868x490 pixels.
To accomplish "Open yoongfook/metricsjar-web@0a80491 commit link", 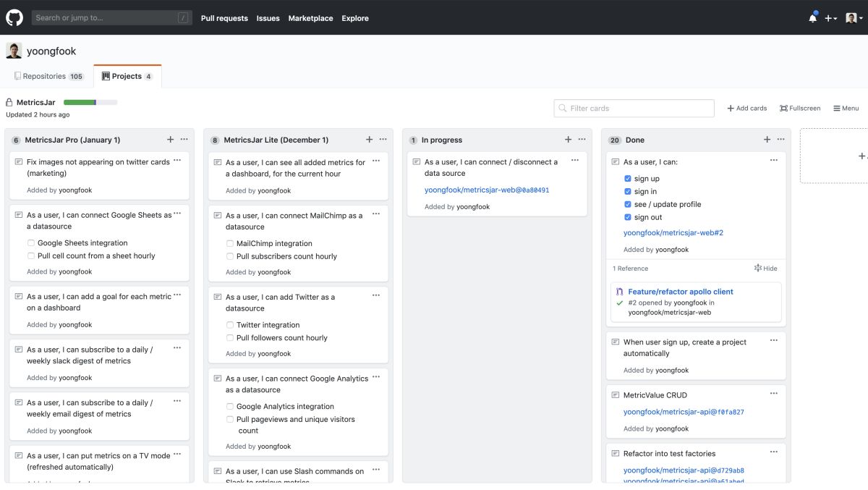I will pos(487,190).
